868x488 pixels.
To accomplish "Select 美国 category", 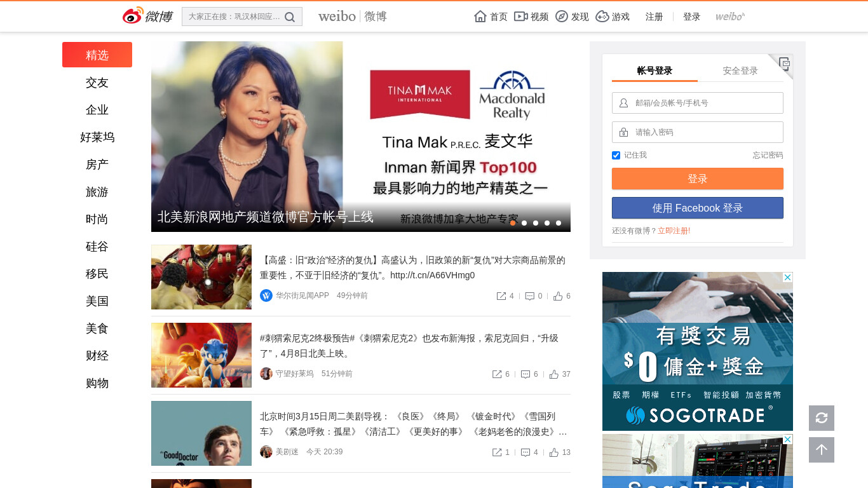I will point(97,301).
